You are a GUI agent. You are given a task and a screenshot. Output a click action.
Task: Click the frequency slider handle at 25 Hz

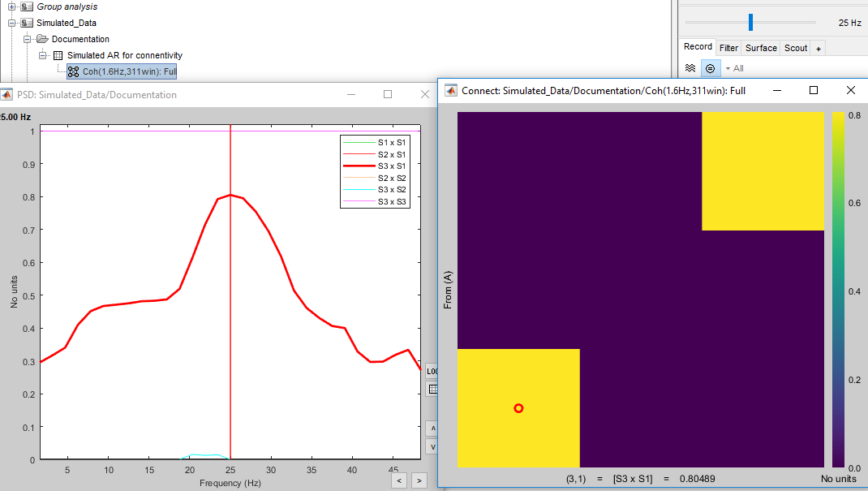[x=750, y=22]
